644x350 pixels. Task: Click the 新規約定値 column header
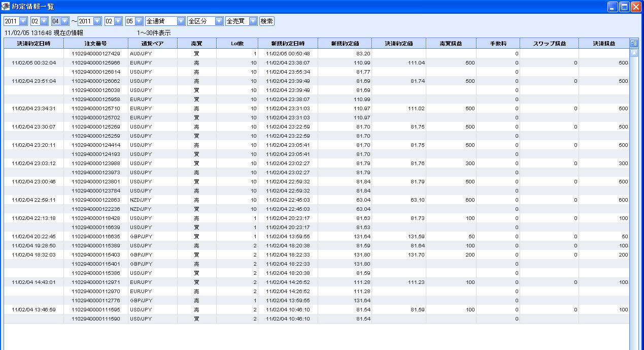click(x=345, y=44)
